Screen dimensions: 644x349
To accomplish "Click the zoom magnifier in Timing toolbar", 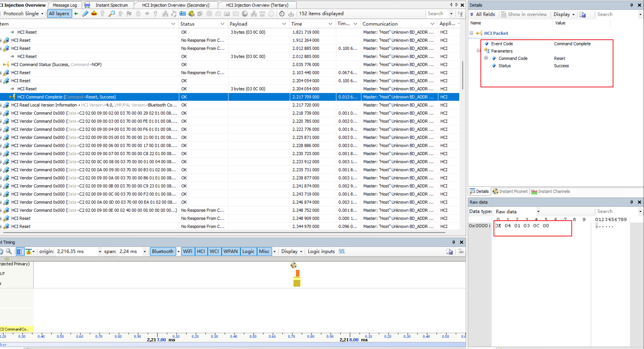I will (x=9, y=251).
